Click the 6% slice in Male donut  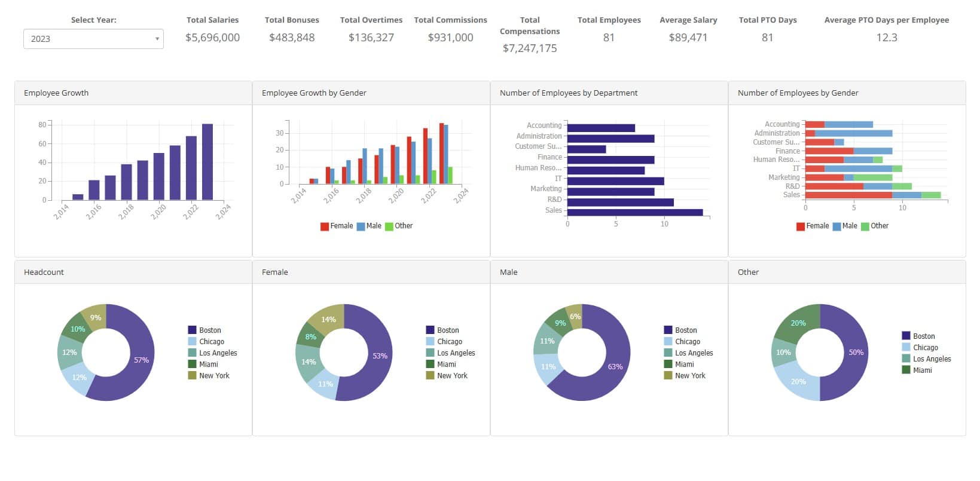pos(575,317)
